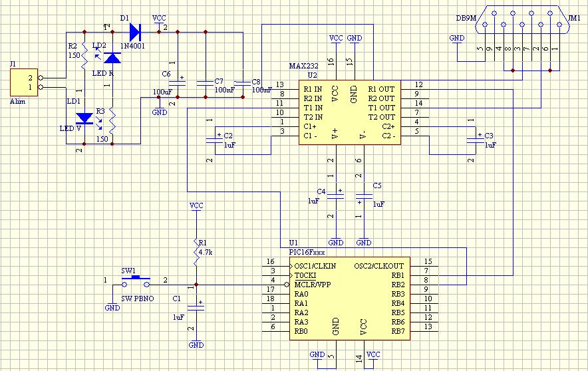Select the R1 4.7k resistor symbol
The image size is (588, 371).
pyautogui.click(x=196, y=251)
